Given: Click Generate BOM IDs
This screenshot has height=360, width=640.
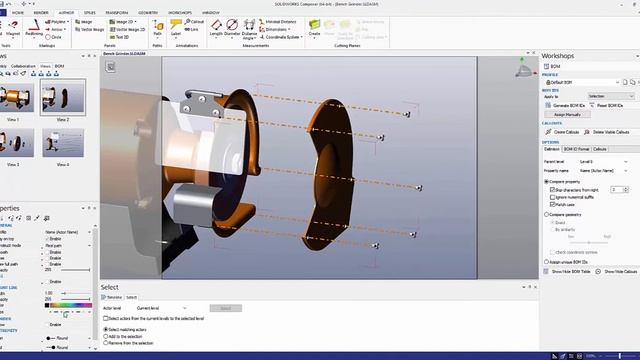Looking at the screenshot, I should coord(565,105).
